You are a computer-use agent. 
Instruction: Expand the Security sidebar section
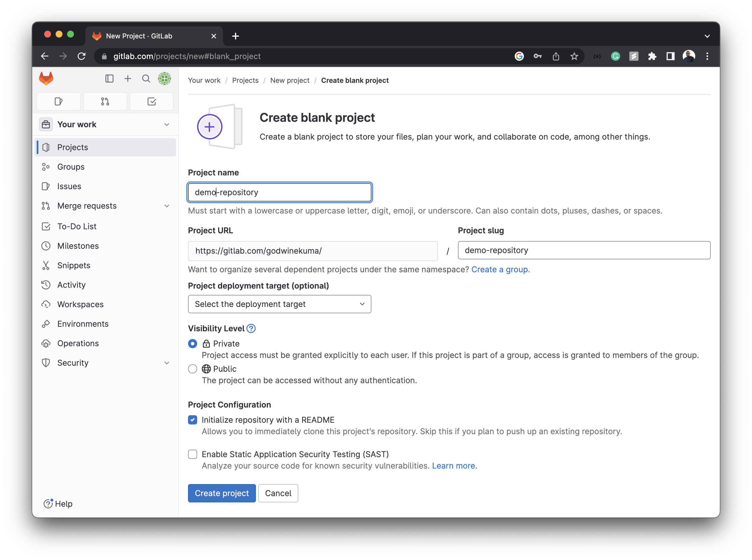[x=167, y=363]
